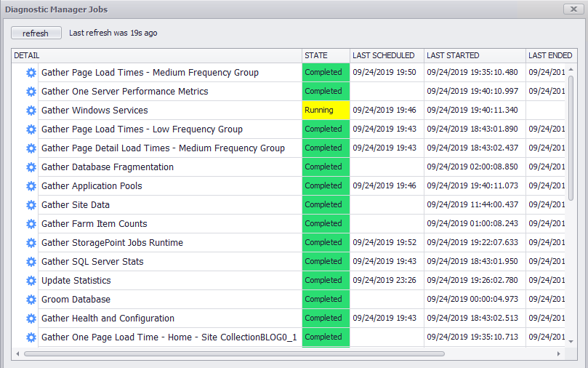The image size is (588, 368).
Task: Click gear icon beside Gather Database Fragmentation
Action: tap(31, 167)
